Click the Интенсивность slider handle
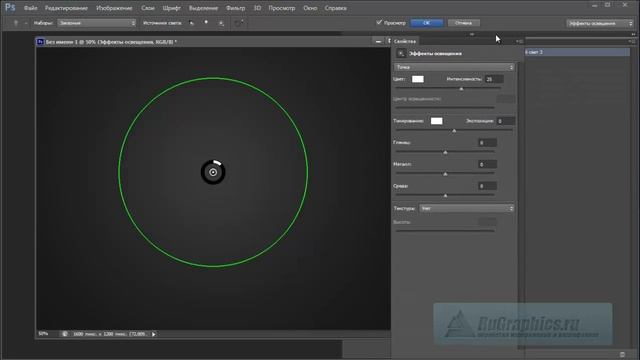640x360 pixels. coord(462,89)
